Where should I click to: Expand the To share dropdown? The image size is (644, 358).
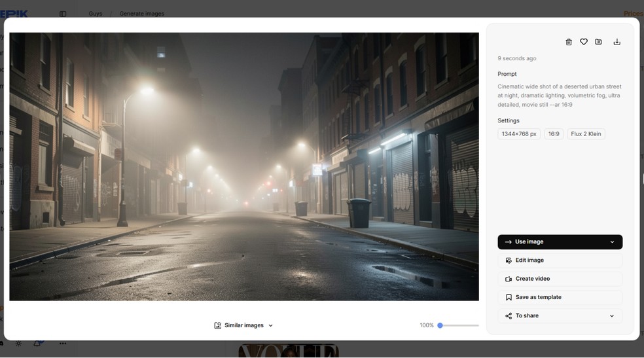[x=612, y=315]
